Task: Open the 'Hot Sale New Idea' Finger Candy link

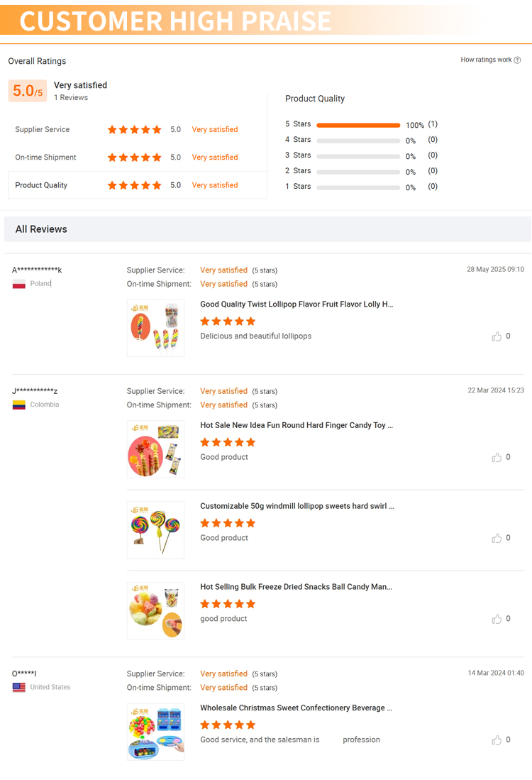Action: 297,426
